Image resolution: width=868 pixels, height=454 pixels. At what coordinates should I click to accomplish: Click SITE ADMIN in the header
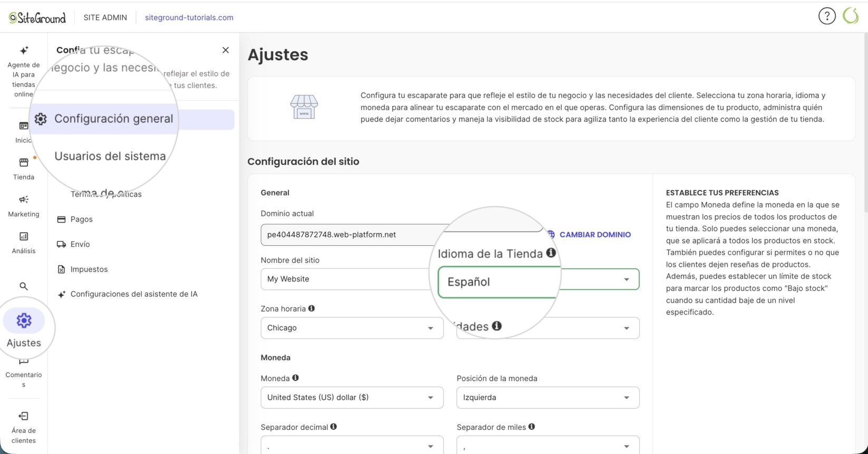pyautogui.click(x=105, y=17)
